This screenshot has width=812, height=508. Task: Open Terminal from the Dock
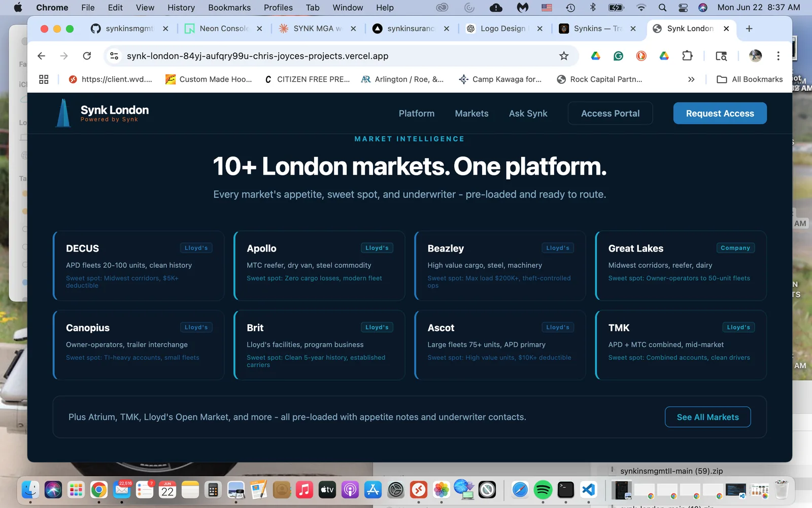[566, 490]
